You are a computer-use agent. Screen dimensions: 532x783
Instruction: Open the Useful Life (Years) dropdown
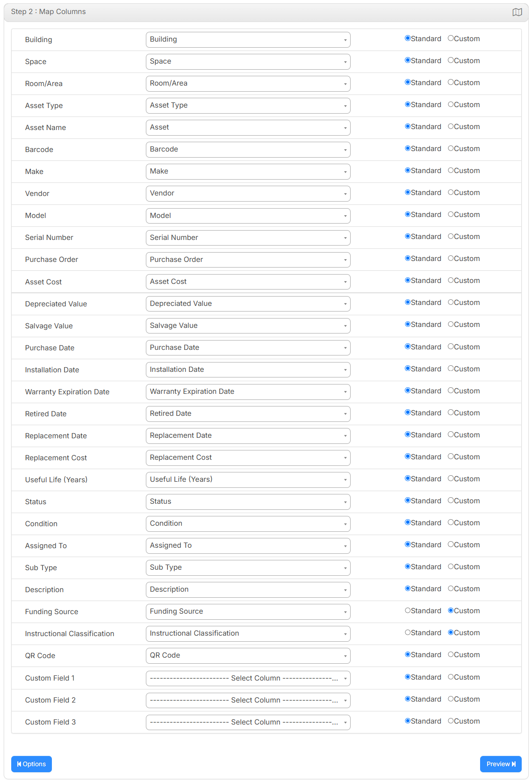coord(248,480)
